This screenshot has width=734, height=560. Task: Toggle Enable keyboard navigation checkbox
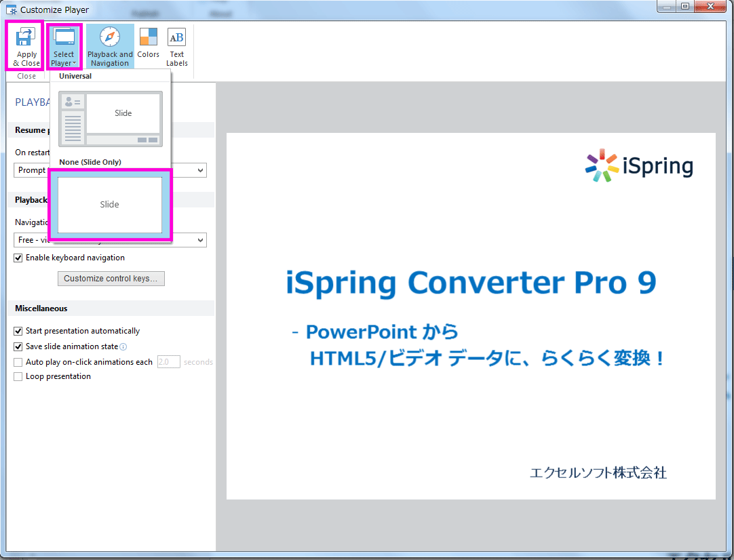tap(18, 258)
